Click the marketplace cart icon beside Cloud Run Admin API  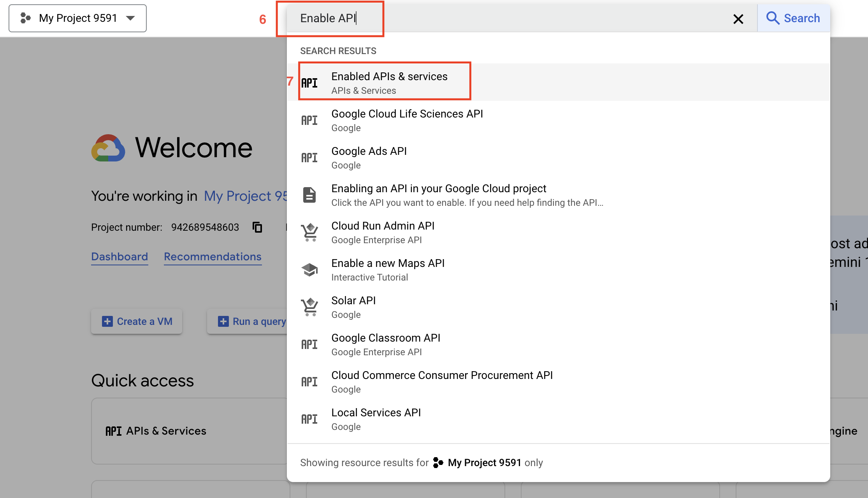[310, 232]
